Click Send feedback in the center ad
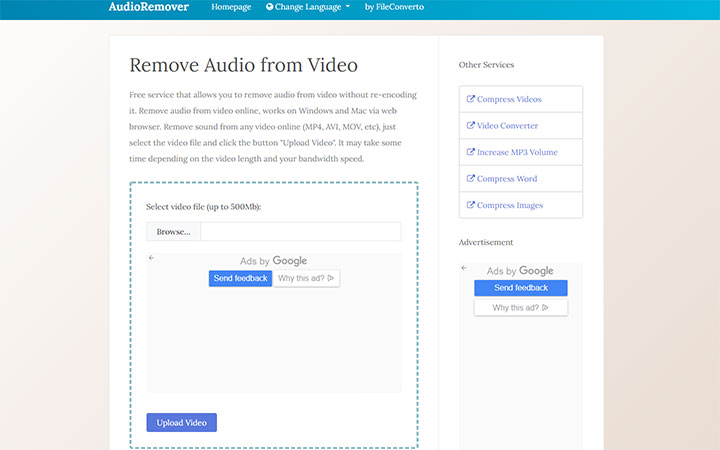Viewport: 720px width, 450px height. 240,278
